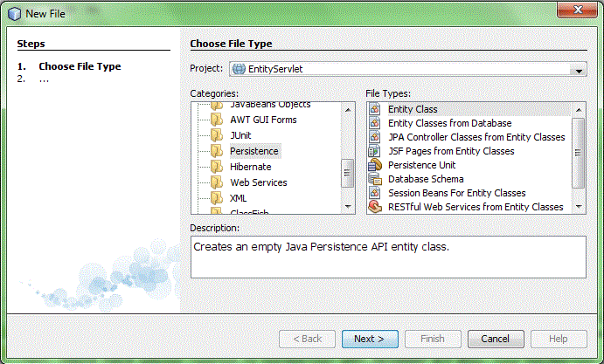The width and height of the screenshot is (604, 364).
Task: Select the Database Schema file icon
Action: 375,179
